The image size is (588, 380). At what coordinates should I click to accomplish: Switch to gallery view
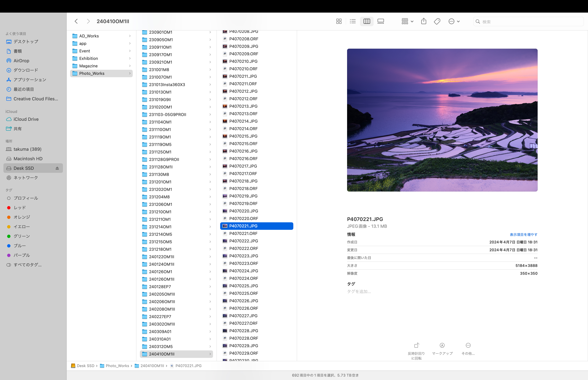[380, 21]
